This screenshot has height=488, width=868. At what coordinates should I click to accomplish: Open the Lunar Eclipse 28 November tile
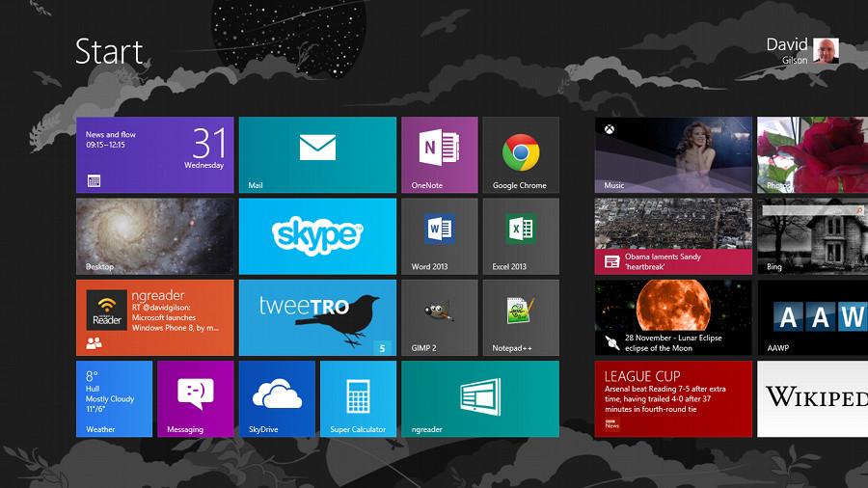coord(674,317)
